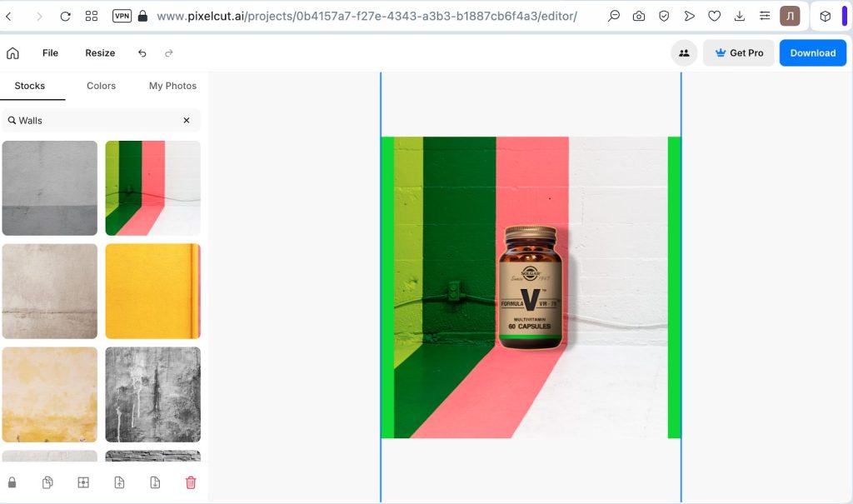This screenshot has height=504, width=853.
Task: Open the Resize menu
Action: [100, 52]
